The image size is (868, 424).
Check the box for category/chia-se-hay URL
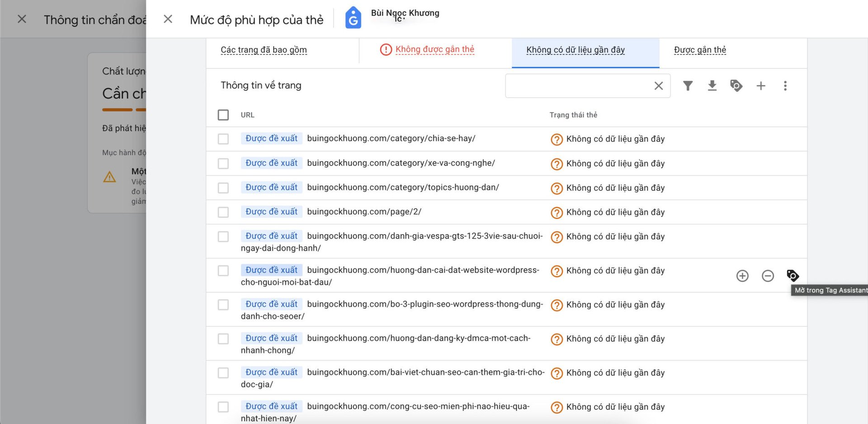223,139
